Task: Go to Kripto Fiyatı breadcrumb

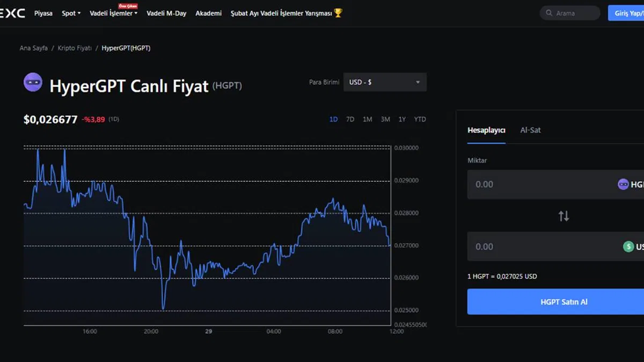Action: (x=75, y=48)
